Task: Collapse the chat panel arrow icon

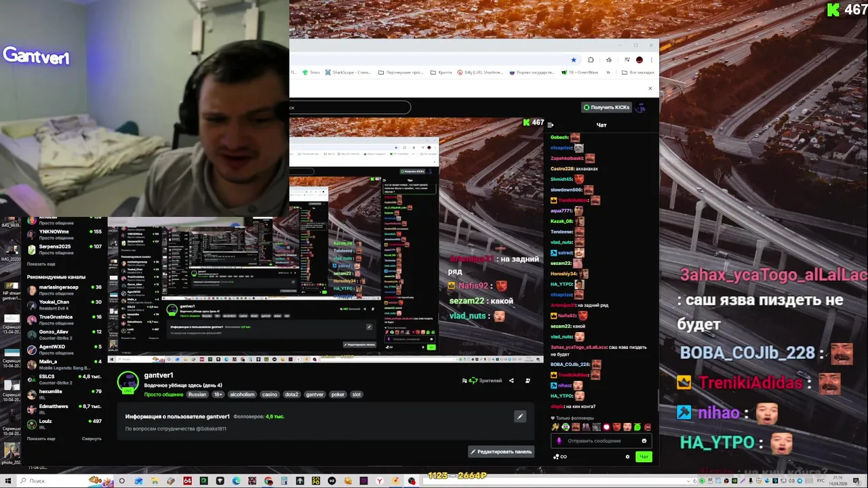Action: point(550,125)
